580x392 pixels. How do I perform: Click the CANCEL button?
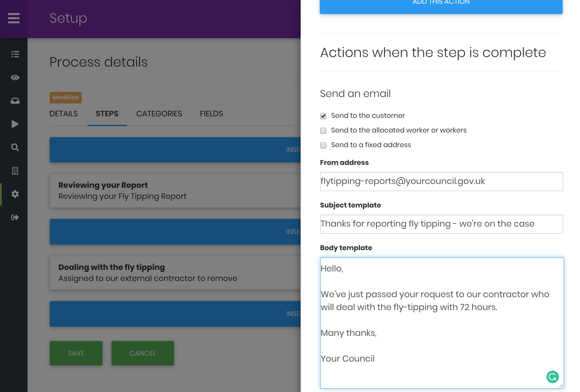(143, 353)
